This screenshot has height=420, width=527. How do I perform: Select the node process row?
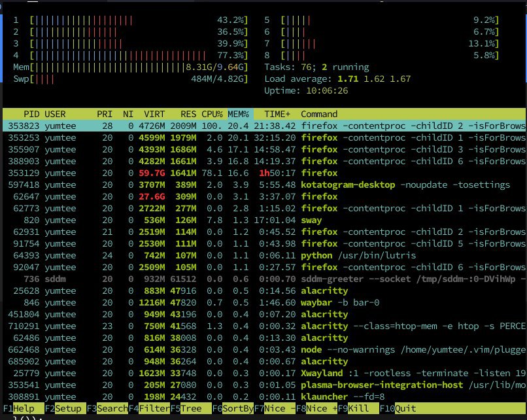coord(265,349)
